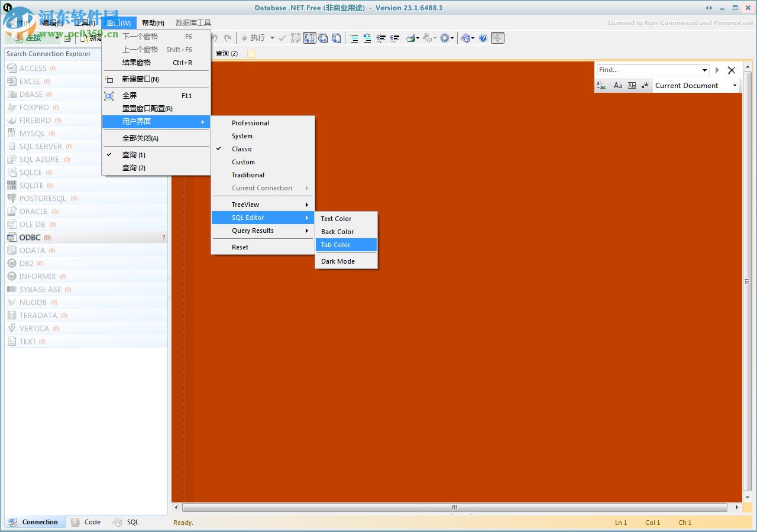
Task: Toggle whole word (Abl) option in find panel
Action: [x=632, y=86]
